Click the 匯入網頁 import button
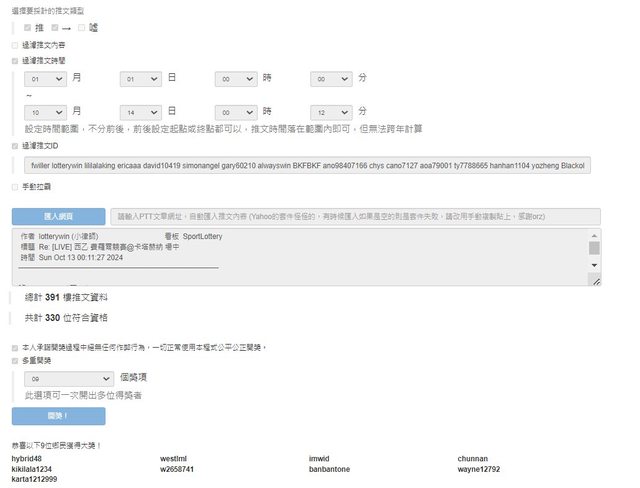This screenshot has height=488, width=640. (58, 216)
